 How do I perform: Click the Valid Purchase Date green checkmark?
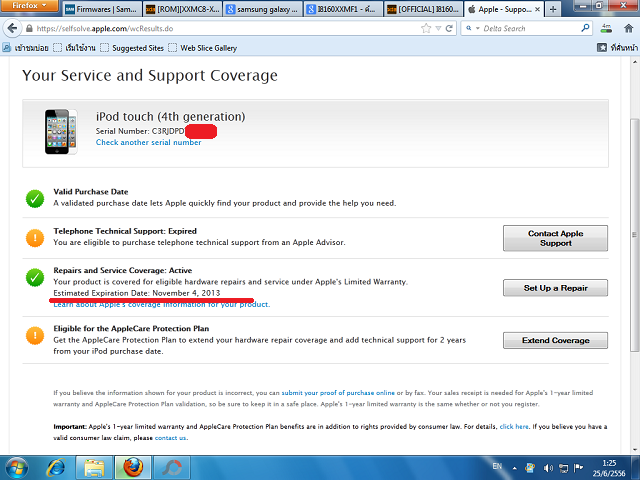click(x=35, y=199)
